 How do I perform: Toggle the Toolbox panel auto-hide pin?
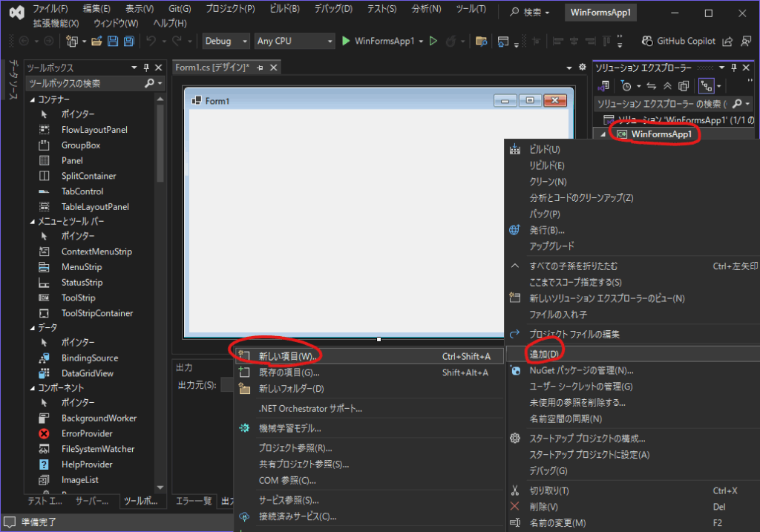pyautogui.click(x=146, y=68)
